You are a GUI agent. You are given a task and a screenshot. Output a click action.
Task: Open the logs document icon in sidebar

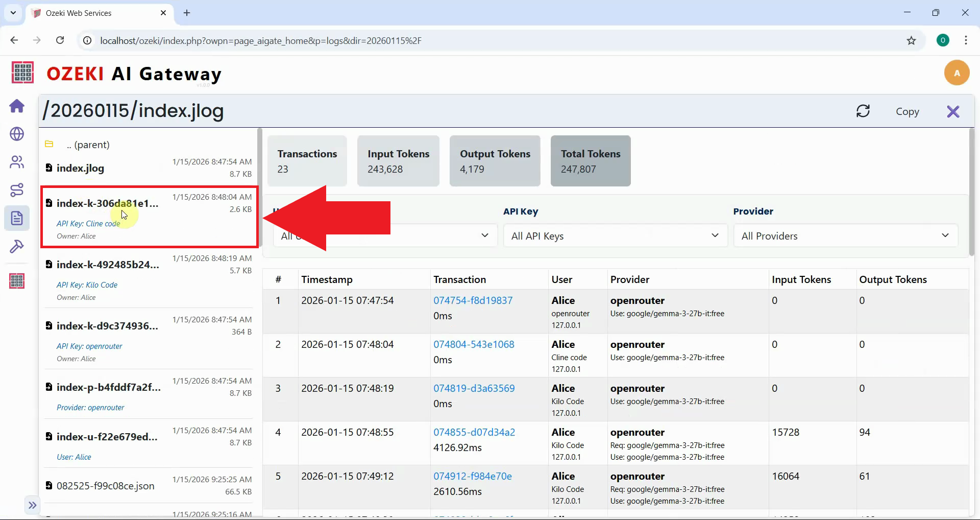(x=17, y=218)
